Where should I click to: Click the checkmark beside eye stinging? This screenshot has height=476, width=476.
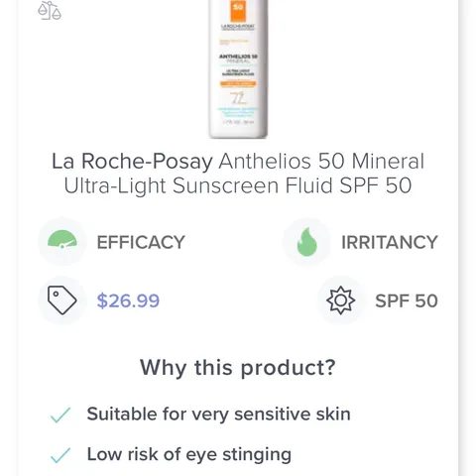60,455
